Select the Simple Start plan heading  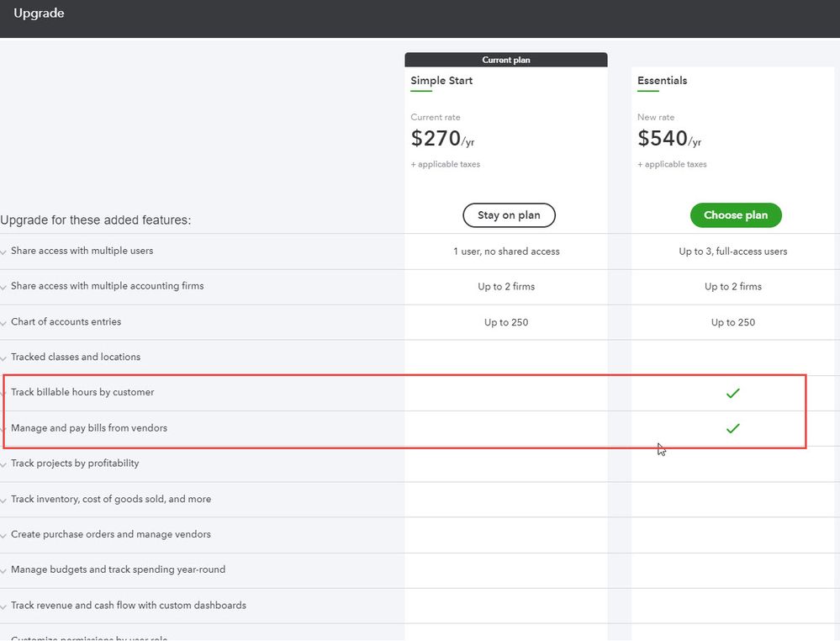point(441,81)
